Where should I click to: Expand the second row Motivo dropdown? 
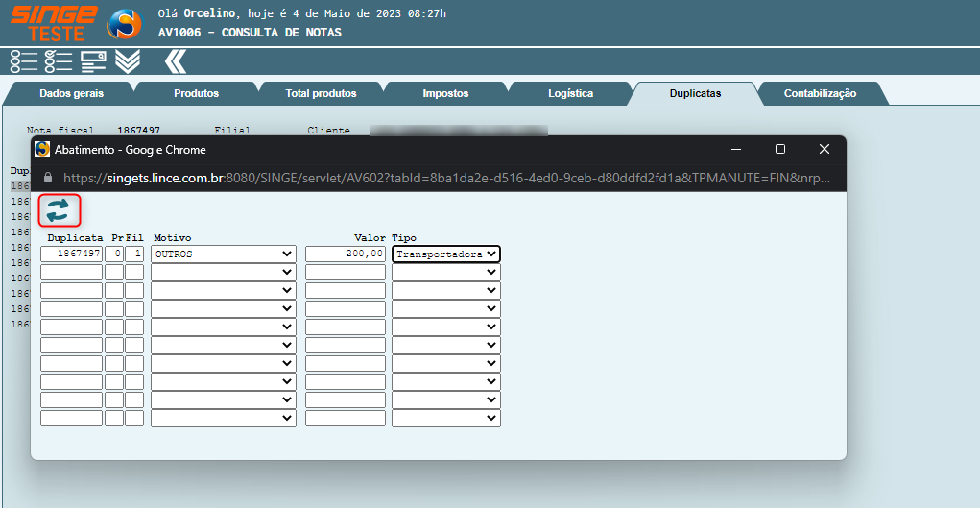pyautogui.click(x=223, y=273)
